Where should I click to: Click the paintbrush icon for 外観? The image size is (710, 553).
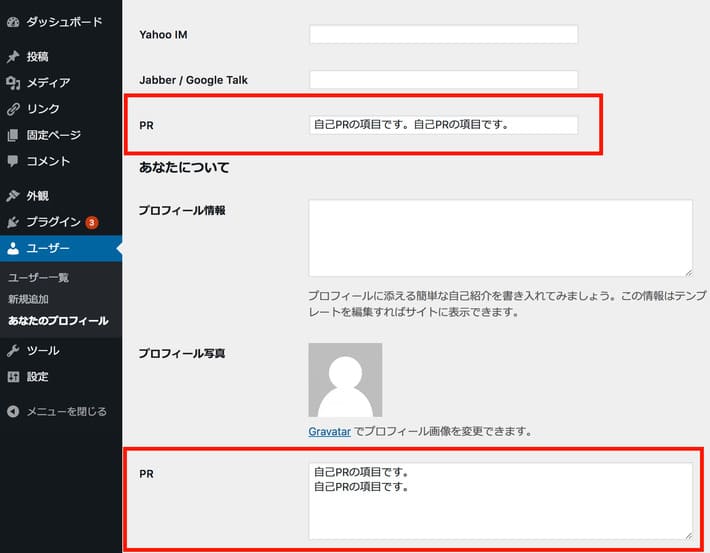click(13, 196)
